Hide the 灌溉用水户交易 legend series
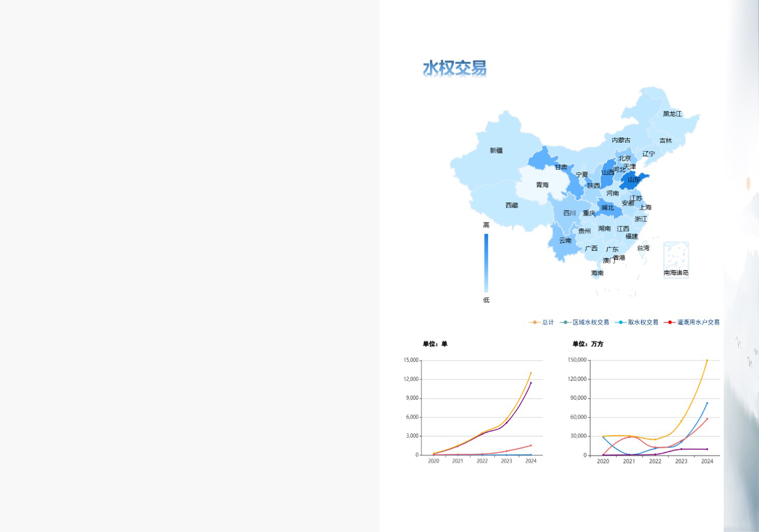The height and width of the screenshot is (532, 759). pos(692,322)
